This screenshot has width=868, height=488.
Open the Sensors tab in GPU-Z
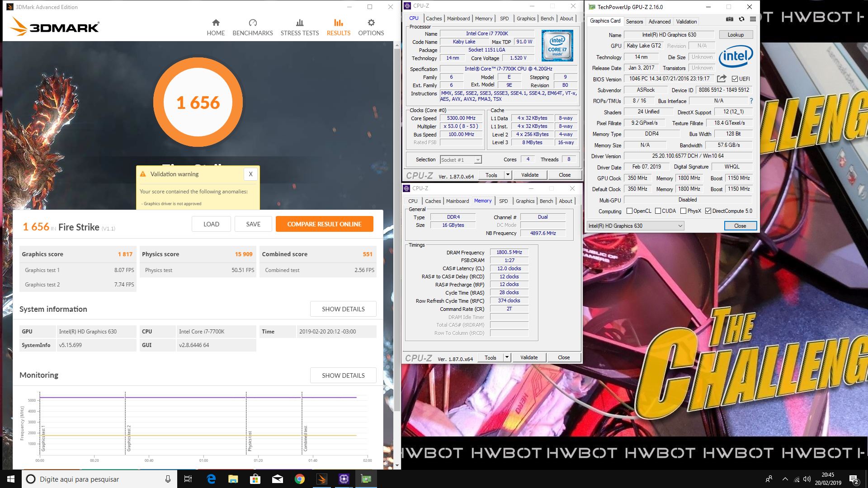click(x=634, y=22)
